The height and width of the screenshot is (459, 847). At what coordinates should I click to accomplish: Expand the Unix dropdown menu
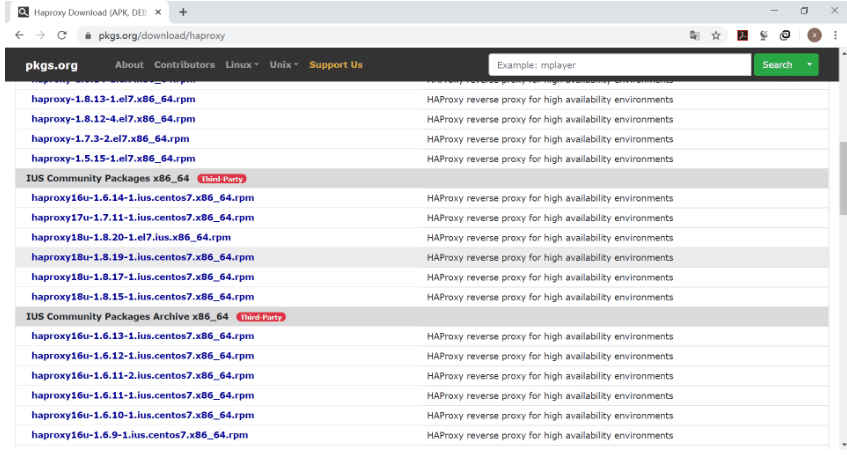(x=284, y=65)
